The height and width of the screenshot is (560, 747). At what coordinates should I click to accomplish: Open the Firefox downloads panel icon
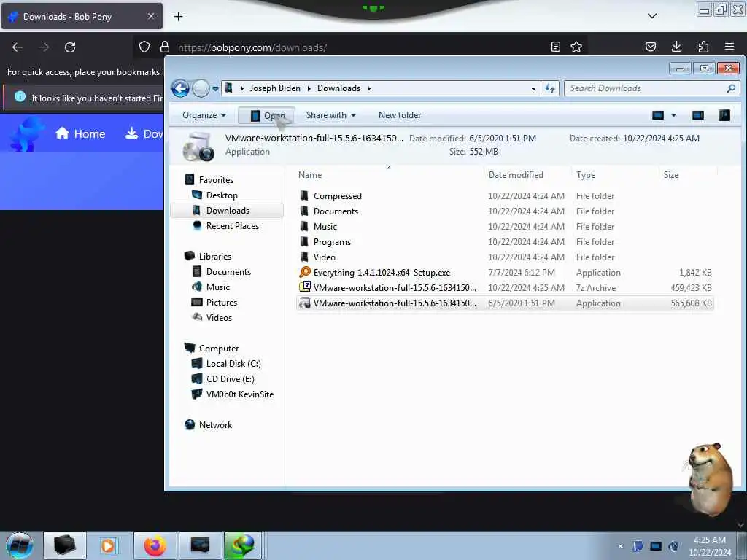[x=676, y=47]
